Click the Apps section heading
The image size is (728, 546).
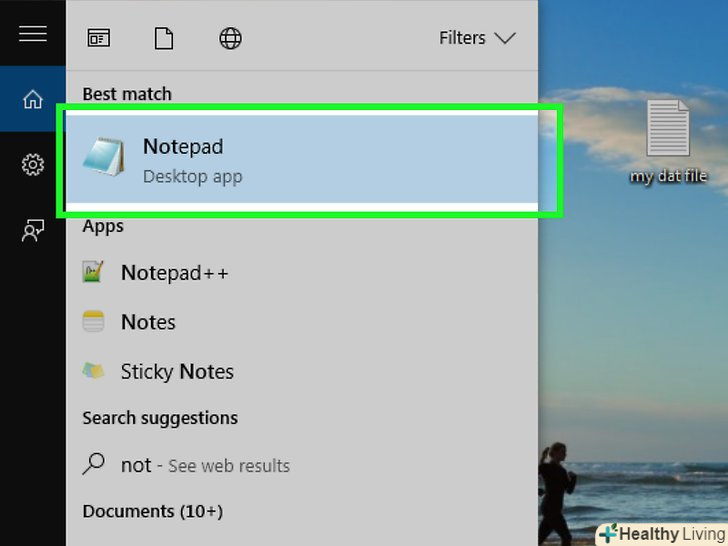click(x=103, y=226)
